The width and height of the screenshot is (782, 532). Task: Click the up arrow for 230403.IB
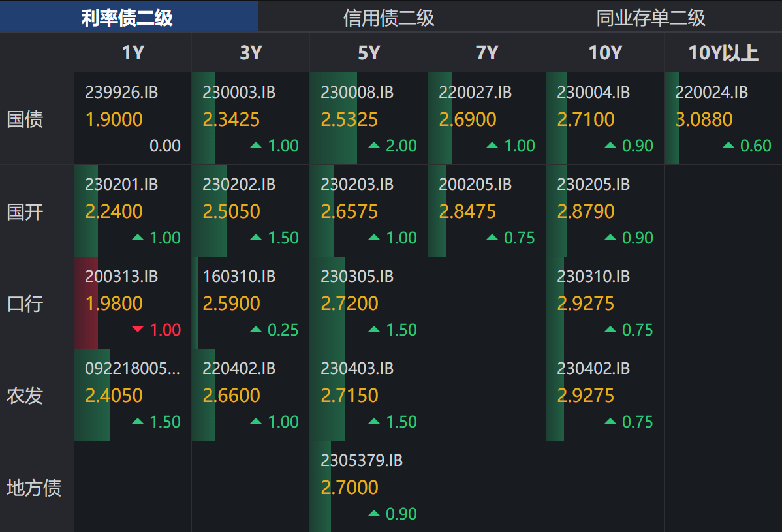pyautogui.click(x=374, y=422)
